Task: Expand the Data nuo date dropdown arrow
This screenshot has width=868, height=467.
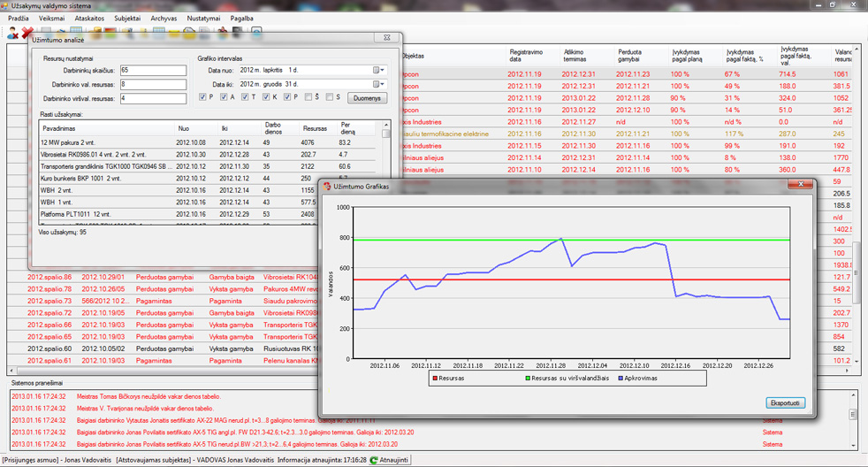Action: coord(383,71)
